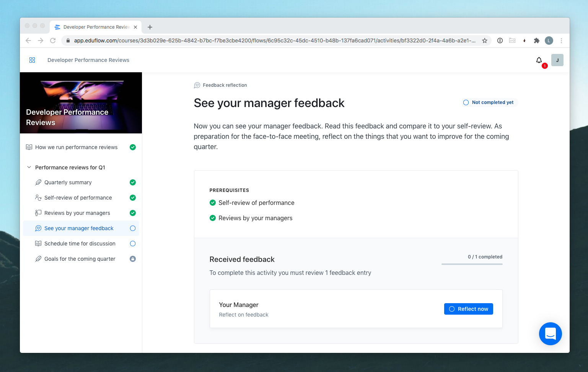Image resolution: width=588 pixels, height=372 pixels.
Task: Click the lock badge on Goals item
Action: (x=133, y=259)
